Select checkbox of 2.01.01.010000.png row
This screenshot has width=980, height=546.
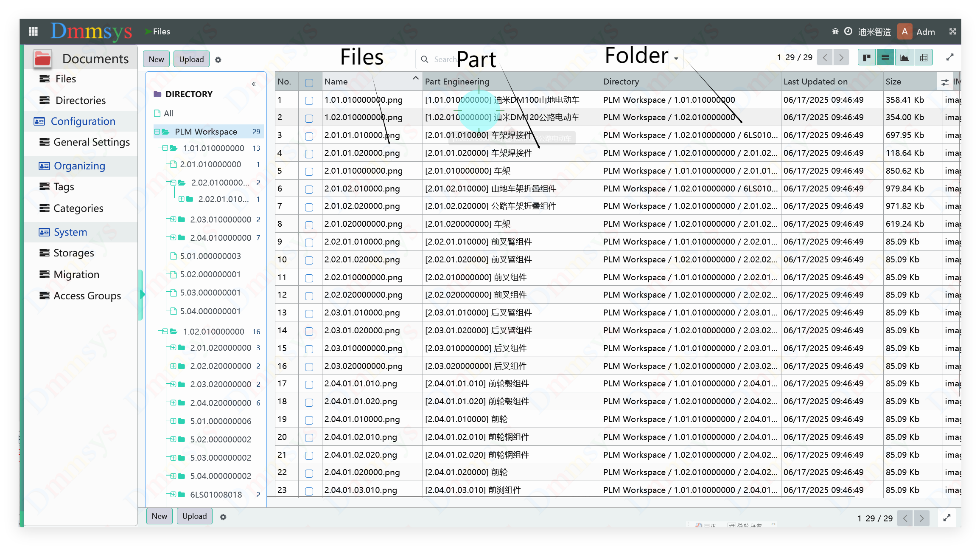point(309,136)
